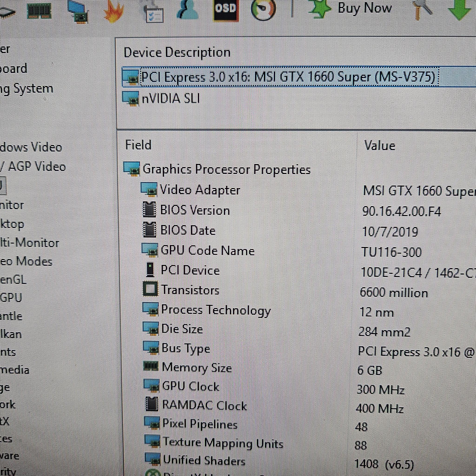Open the Windows Video sidebar item
This screenshot has width=476, height=476.
pyautogui.click(x=31, y=147)
